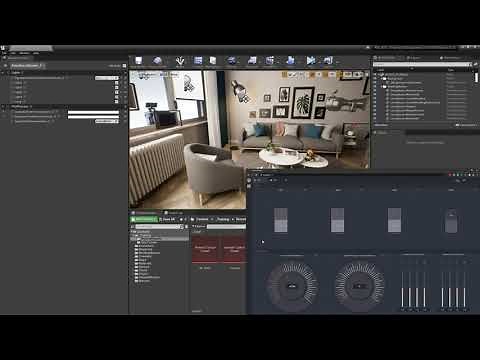The width and height of the screenshot is (480, 360).
Task: Click the Launch toolbar icon
Action: coord(328,61)
